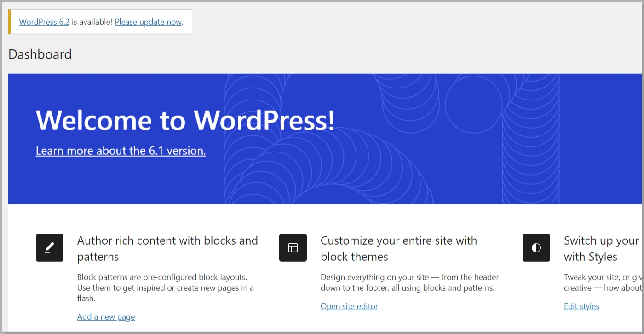The image size is (644, 334).
Task: Click the Edit styles link
Action: [x=581, y=306]
